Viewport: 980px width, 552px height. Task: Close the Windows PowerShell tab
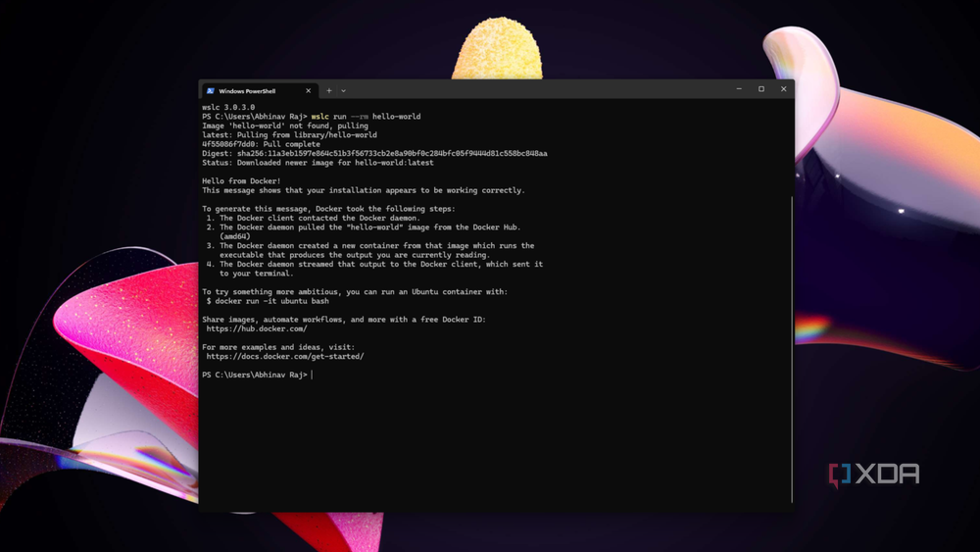tap(308, 90)
